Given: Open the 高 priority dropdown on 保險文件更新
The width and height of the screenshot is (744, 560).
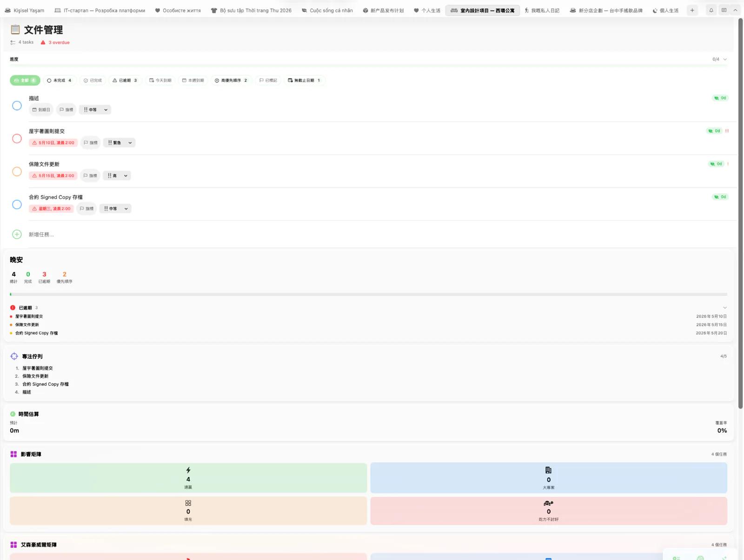Looking at the screenshot, I should [x=117, y=176].
